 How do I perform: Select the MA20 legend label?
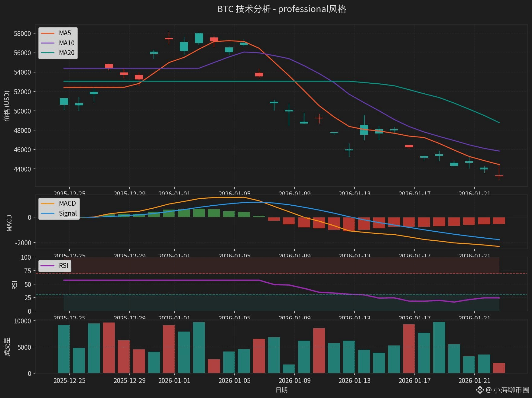coord(66,53)
